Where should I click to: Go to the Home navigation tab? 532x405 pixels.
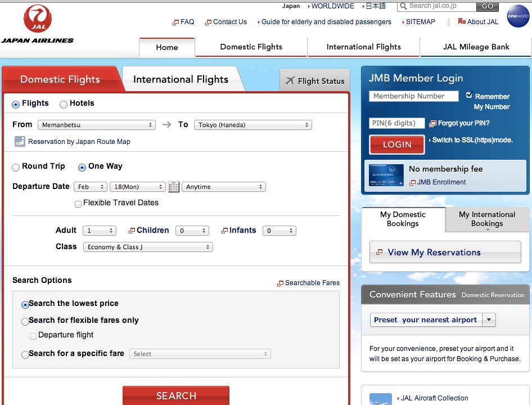tap(167, 47)
